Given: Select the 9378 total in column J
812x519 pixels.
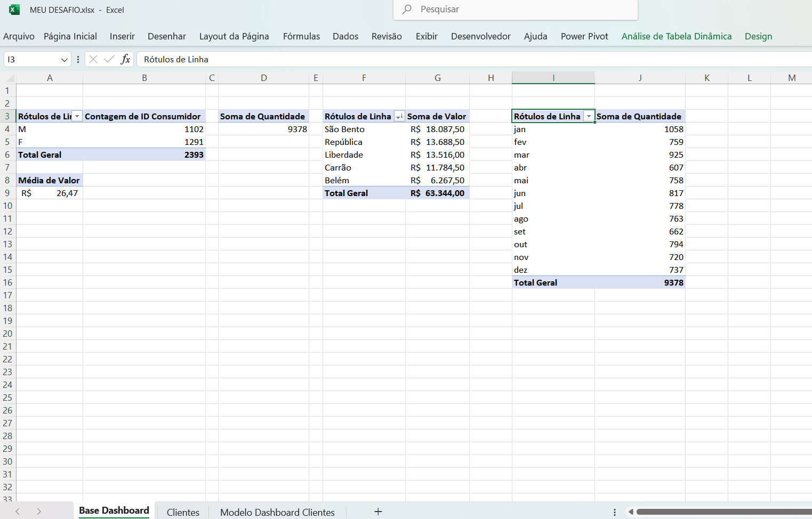Looking at the screenshot, I should click(640, 282).
